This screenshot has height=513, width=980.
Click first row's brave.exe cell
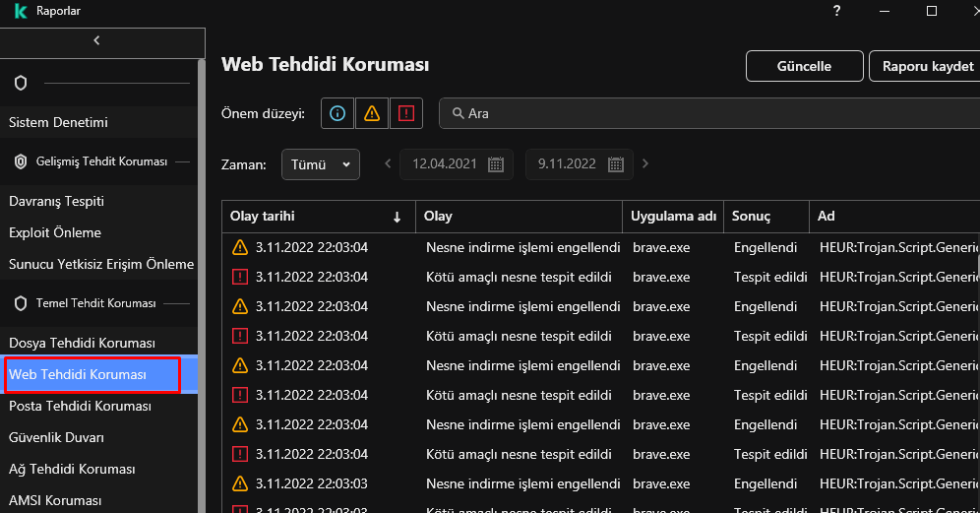click(x=661, y=248)
